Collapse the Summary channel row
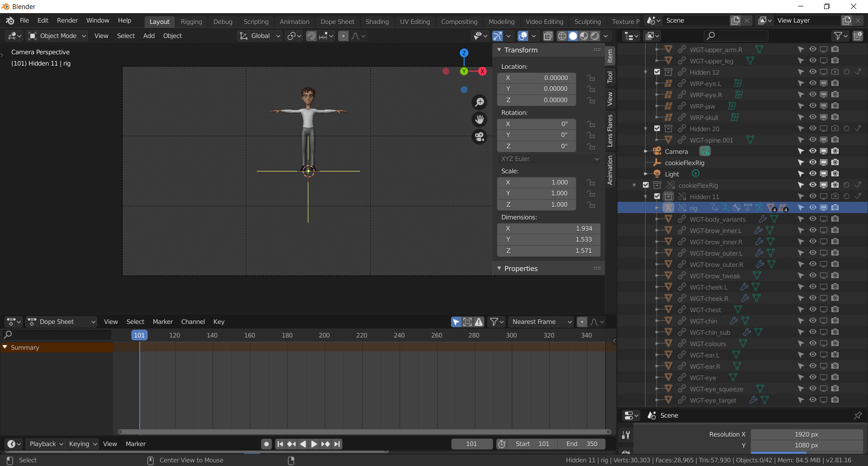 5,347
